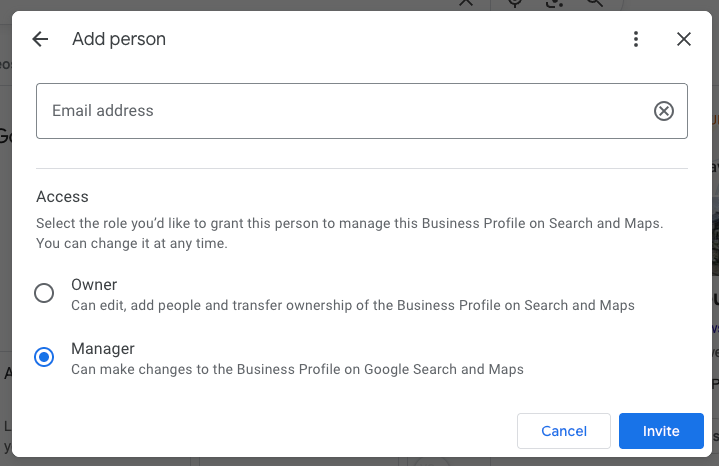Click the role selection help text
Screen dimensions: 719x466
349,233
